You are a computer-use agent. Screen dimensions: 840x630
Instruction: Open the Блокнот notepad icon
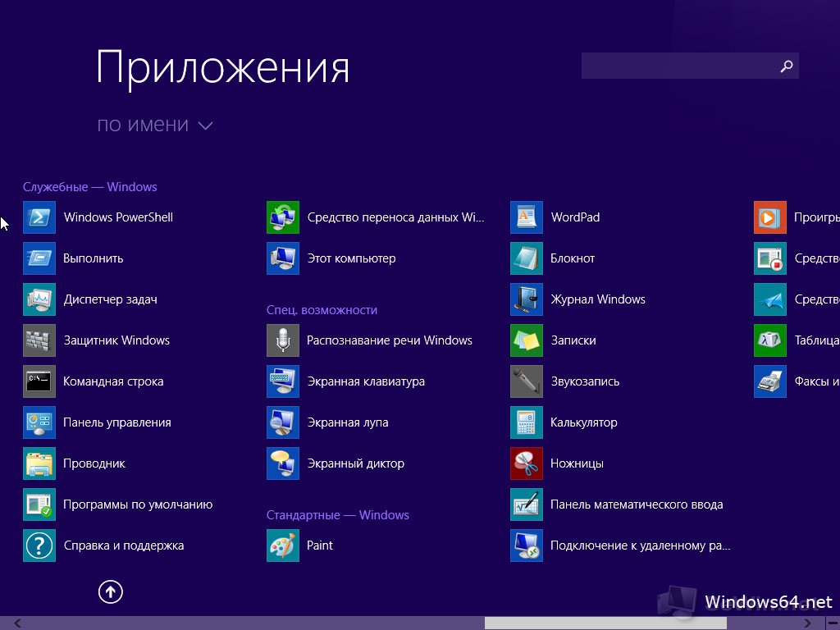click(527, 258)
